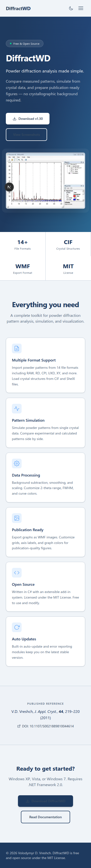
Task: Click the Multiple Format Support document icon
Action: (x=17, y=348)
